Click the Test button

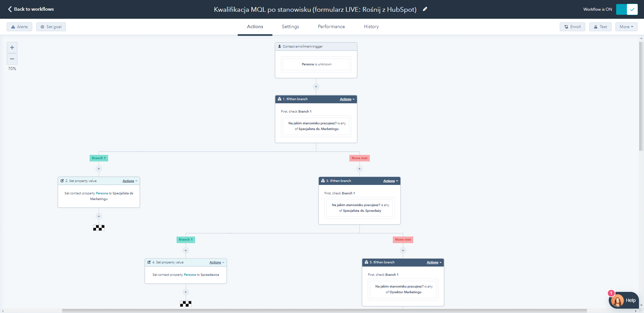pos(600,27)
